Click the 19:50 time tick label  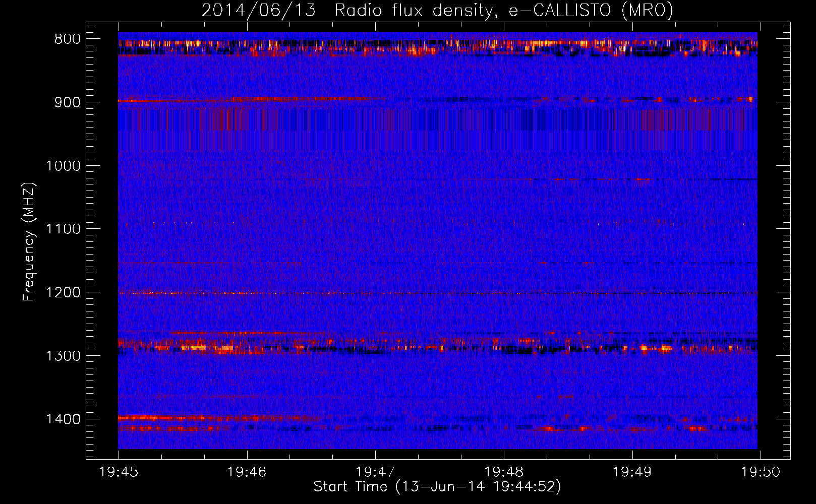pyautogui.click(x=761, y=472)
